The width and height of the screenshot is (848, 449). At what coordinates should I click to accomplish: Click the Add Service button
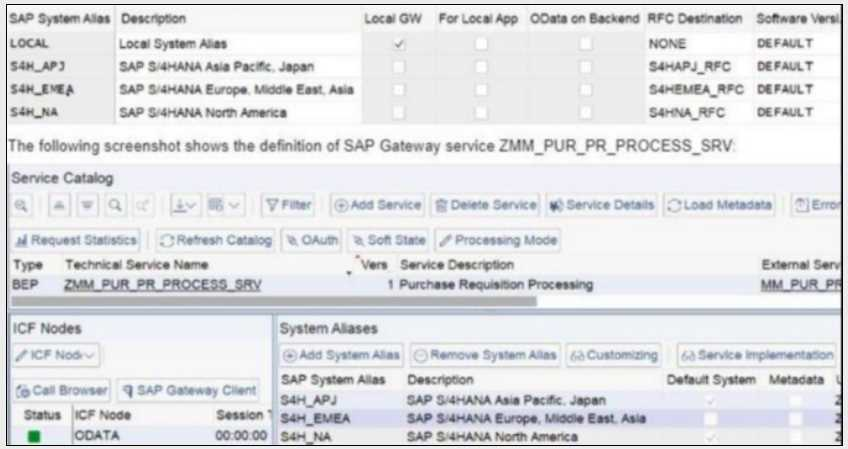point(377,205)
